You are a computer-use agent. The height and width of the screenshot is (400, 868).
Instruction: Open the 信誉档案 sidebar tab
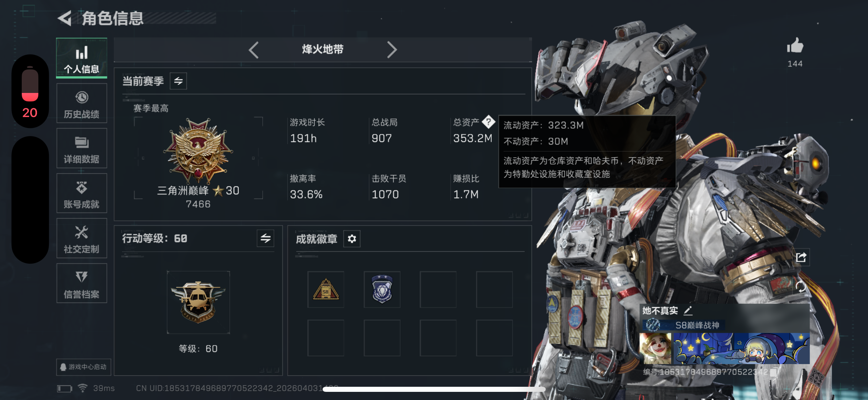pos(82,283)
